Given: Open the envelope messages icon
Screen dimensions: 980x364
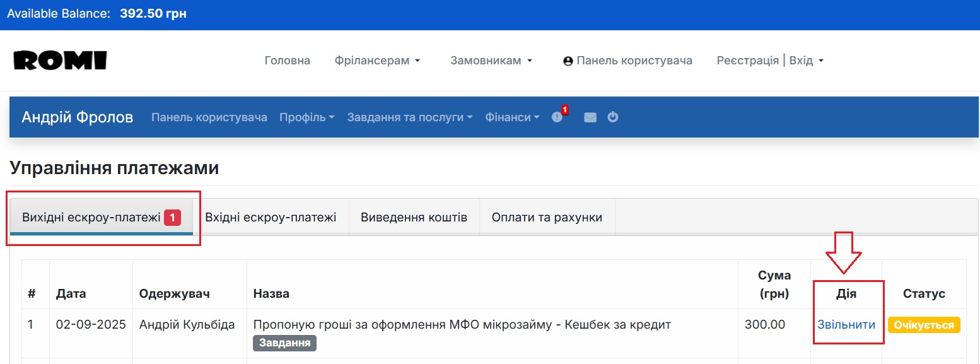Looking at the screenshot, I should coord(589,117).
